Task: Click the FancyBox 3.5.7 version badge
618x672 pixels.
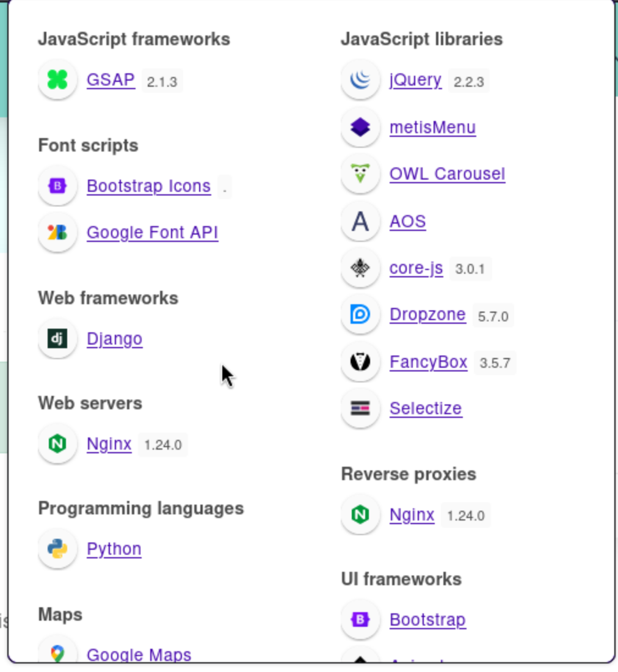Action: point(495,363)
